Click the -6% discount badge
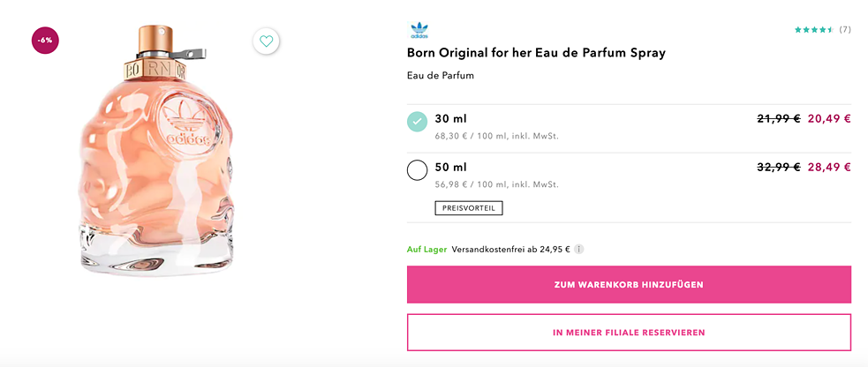The image size is (868, 367). [45, 41]
